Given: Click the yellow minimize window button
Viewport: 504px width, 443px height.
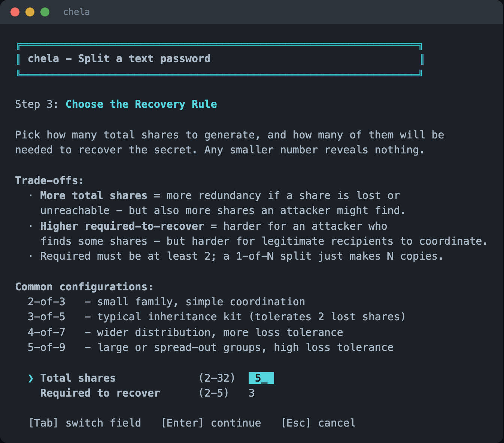Looking at the screenshot, I should coord(30,12).
